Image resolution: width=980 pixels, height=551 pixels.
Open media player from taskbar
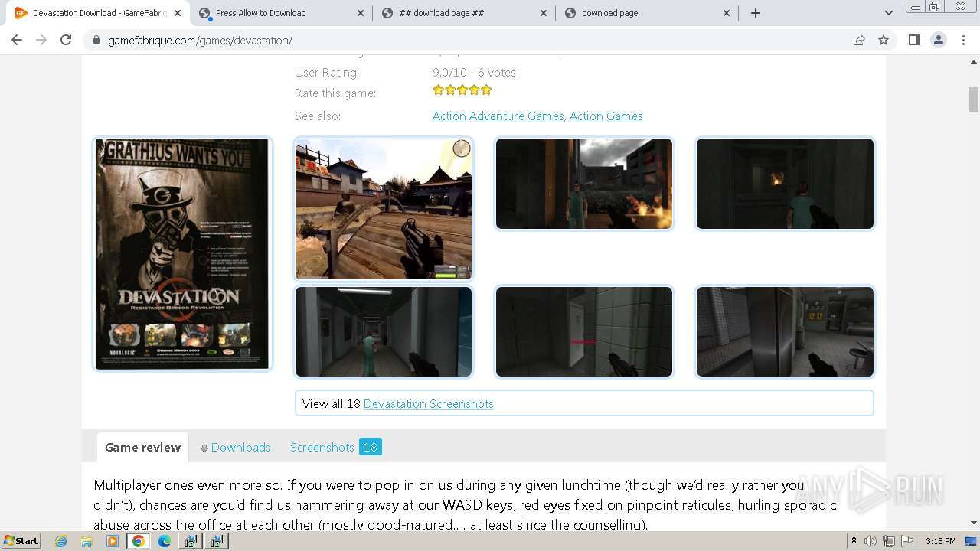(x=113, y=541)
